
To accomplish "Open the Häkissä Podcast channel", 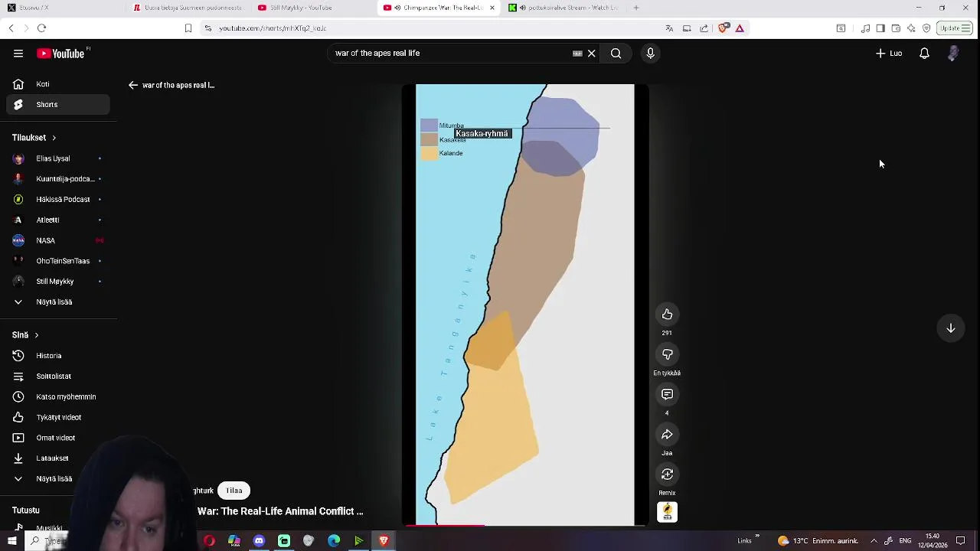I will (x=58, y=200).
